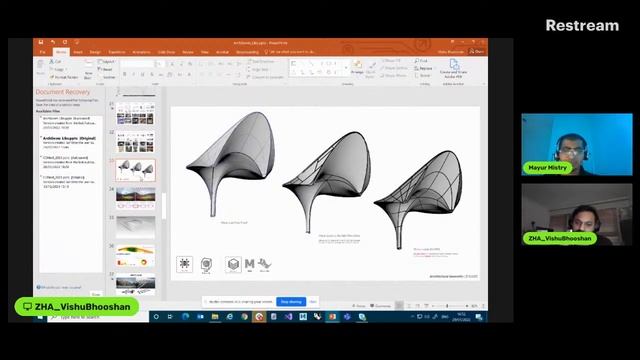Click the Quick Styles button
This screenshot has height=360, width=640.
click(371, 69)
